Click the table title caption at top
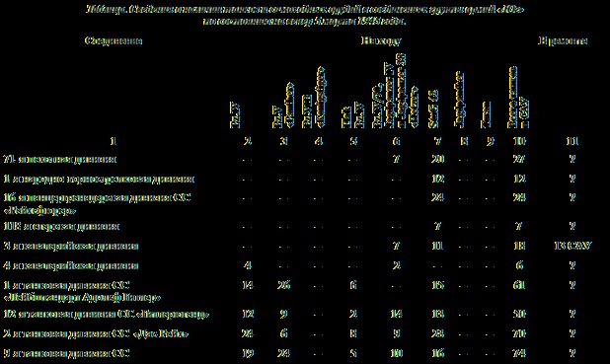This screenshot has height=364, width=610. (305, 15)
